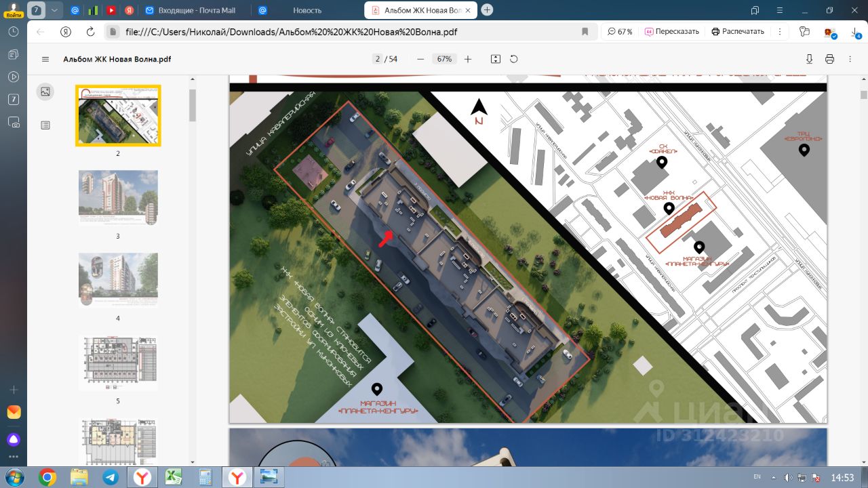Reload the current page
Image resolution: width=868 pixels, height=488 pixels.
coord(90,32)
